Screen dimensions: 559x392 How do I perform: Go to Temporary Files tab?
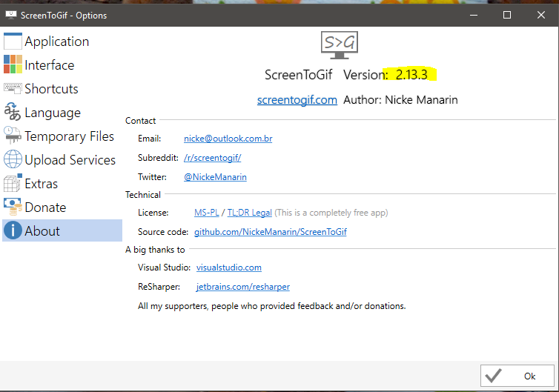(62, 136)
